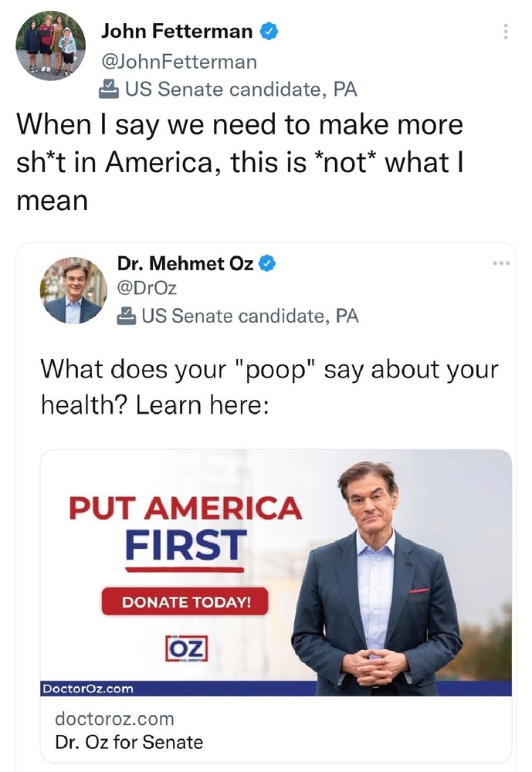Click Oz's US Senate candidate, PA label

[x=249, y=316]
